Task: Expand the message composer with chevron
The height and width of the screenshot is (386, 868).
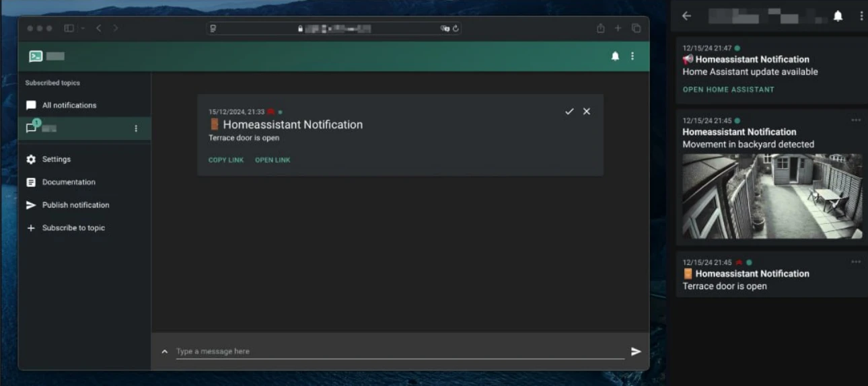Action: click(x=165, y=352)
